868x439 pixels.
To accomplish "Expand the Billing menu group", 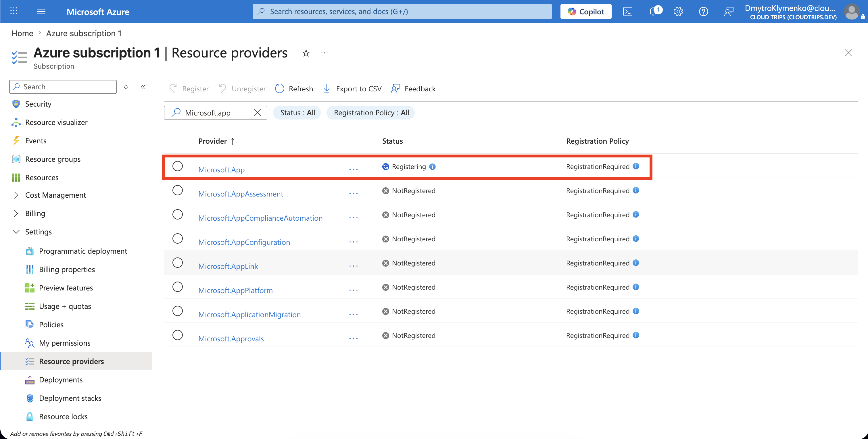I will (16, 213).
